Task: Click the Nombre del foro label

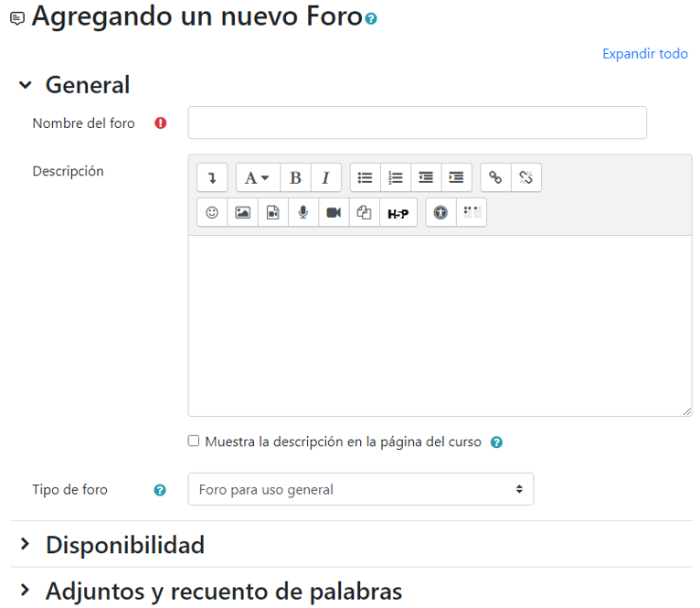Action: click(x=83, y=123)
